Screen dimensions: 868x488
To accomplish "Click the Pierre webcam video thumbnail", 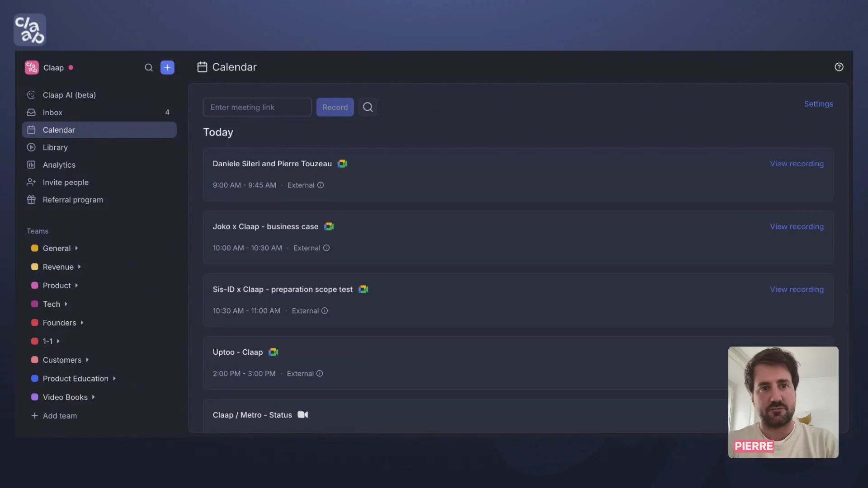I will [x=783, y=402].
